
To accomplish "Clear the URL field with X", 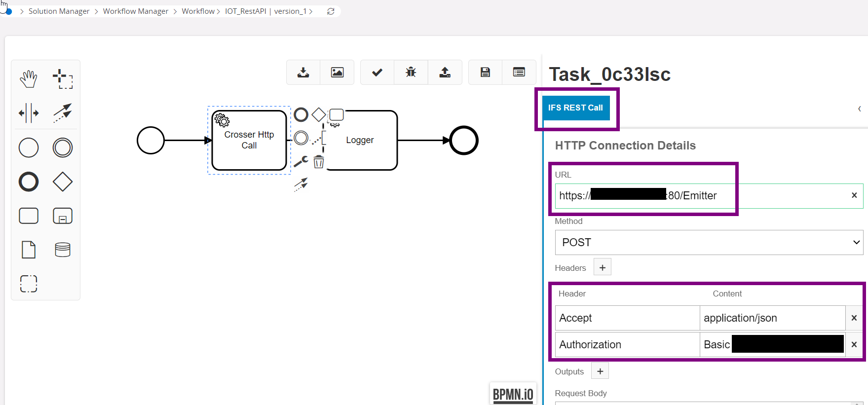I will point(854,195).
